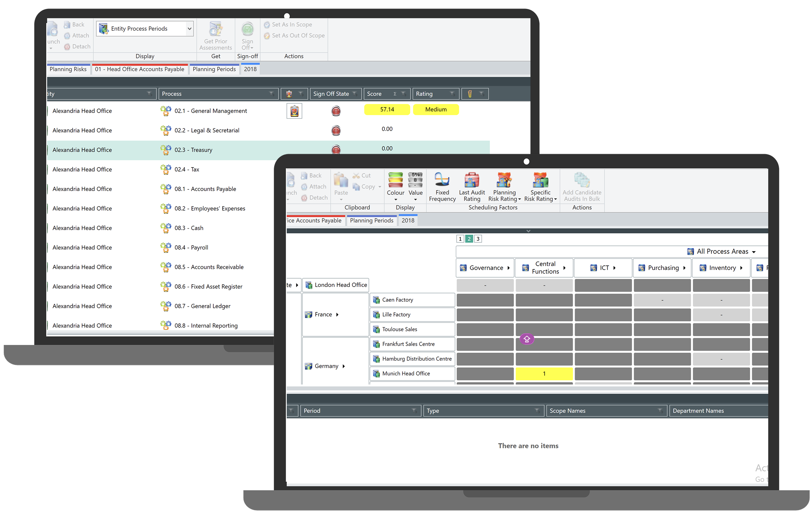Select Set As In Scope option

coord(292,24)
